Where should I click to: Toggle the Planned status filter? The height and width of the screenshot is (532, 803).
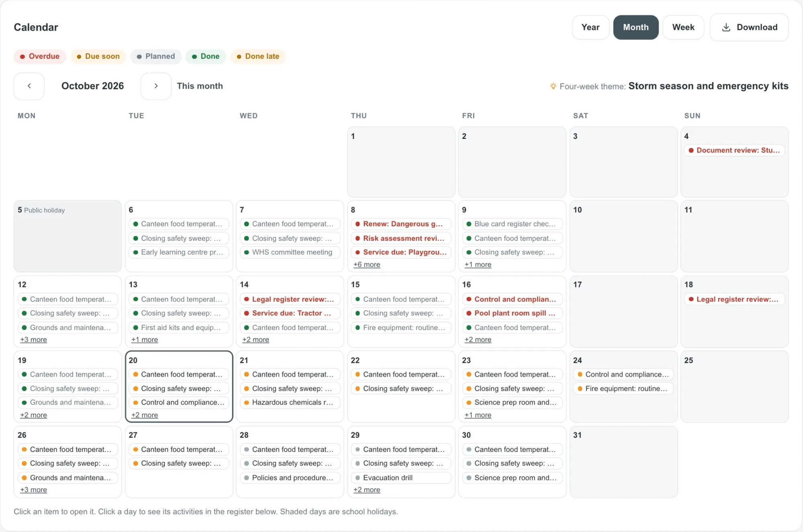click(x=156, y=56)
